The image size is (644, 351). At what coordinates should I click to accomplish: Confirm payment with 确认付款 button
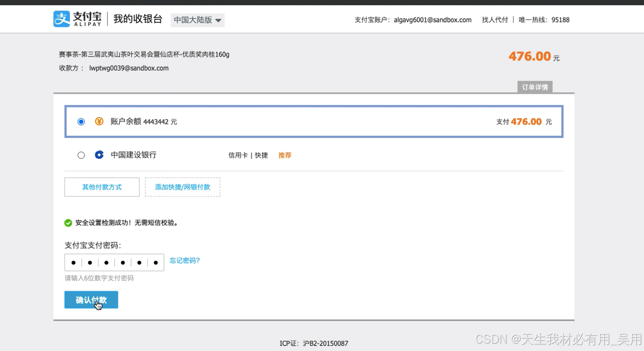pos(91,300)
